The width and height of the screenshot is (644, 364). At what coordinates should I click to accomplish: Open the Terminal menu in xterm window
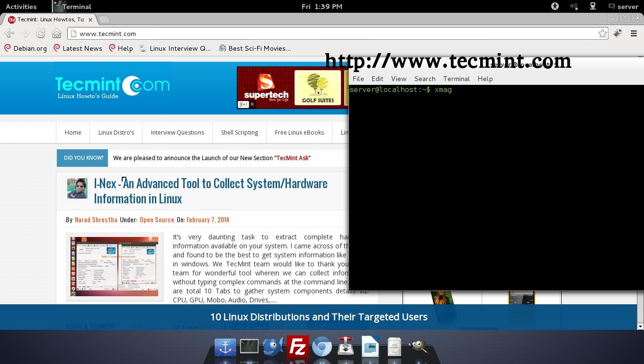pyautogui.click(x=456, y=79)
